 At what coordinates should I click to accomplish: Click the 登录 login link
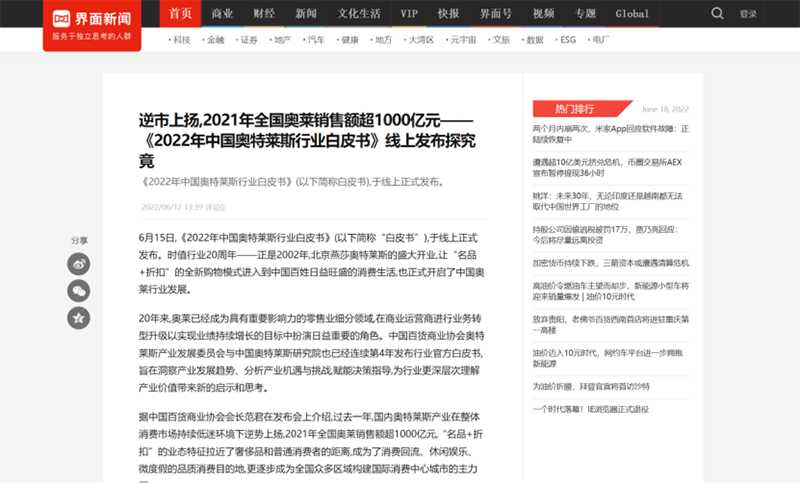748,14
